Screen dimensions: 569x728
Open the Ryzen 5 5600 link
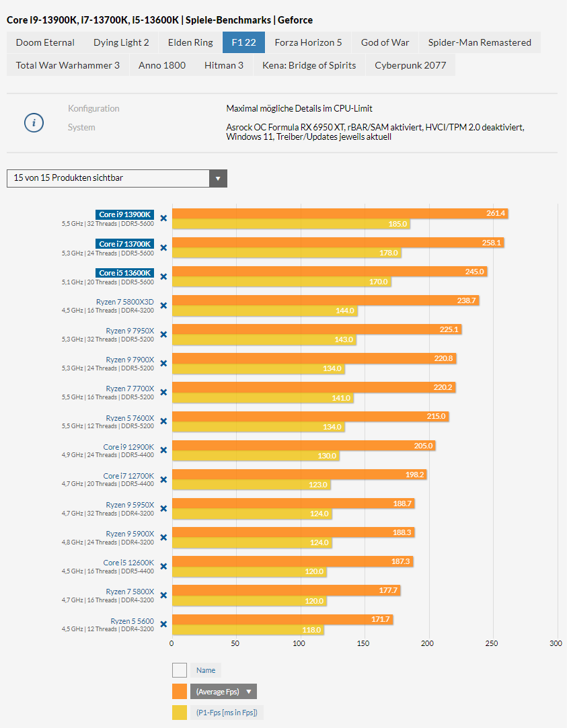132,620
